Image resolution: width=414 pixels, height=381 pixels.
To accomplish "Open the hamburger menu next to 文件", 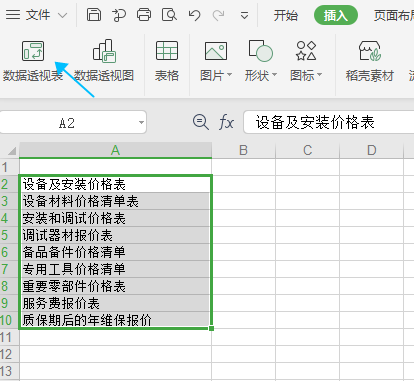I will [13, 15].
